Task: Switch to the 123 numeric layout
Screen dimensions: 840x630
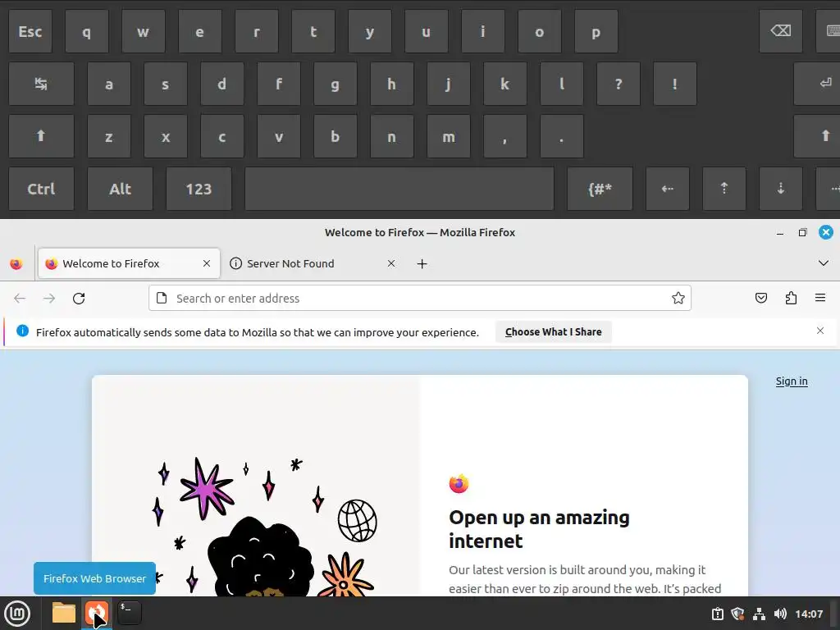Action: point(199,189)
